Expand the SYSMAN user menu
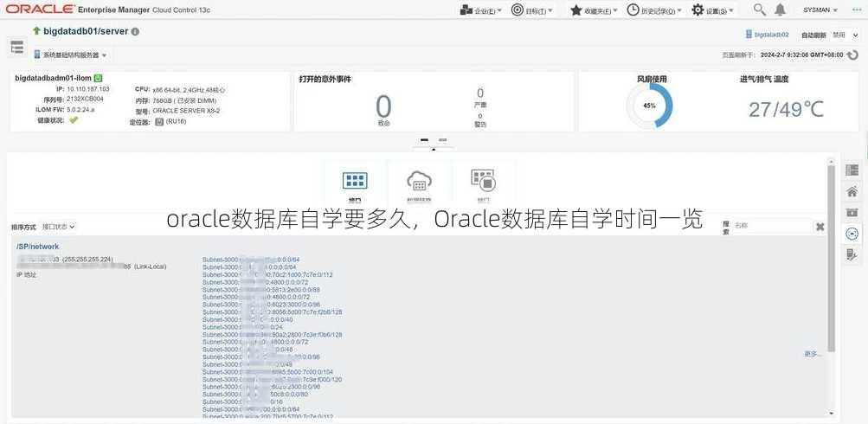 click(820, 10)
